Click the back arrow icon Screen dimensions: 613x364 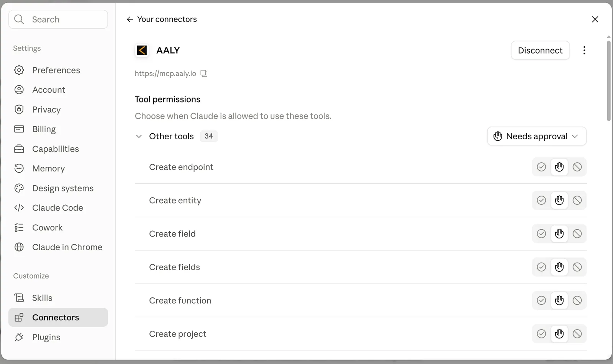[x=130, y=19]
